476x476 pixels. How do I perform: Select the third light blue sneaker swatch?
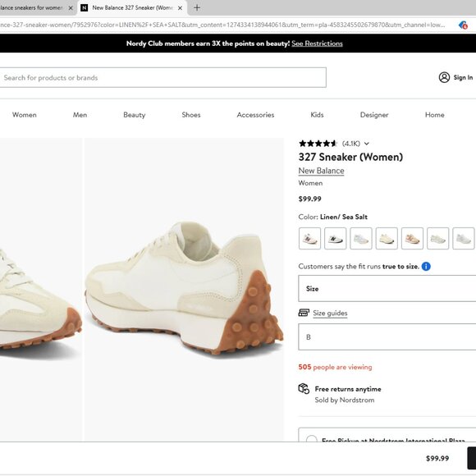361,239
